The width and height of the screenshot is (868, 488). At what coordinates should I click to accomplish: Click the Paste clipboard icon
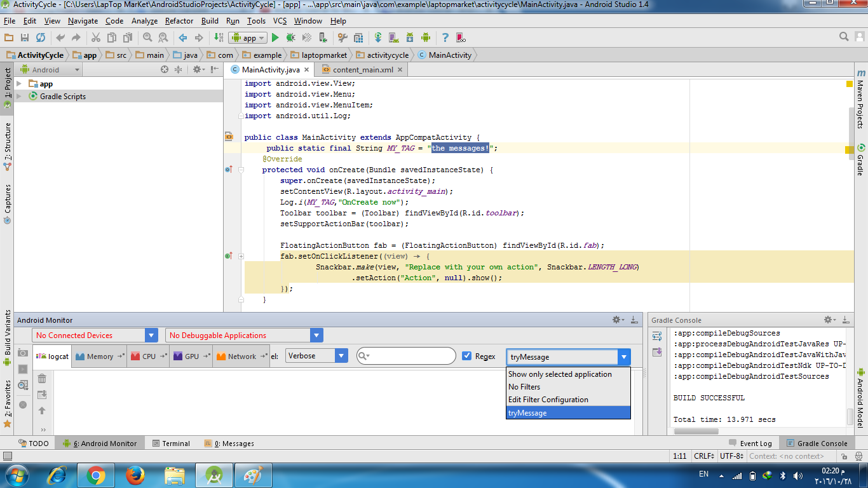[127, 37]
